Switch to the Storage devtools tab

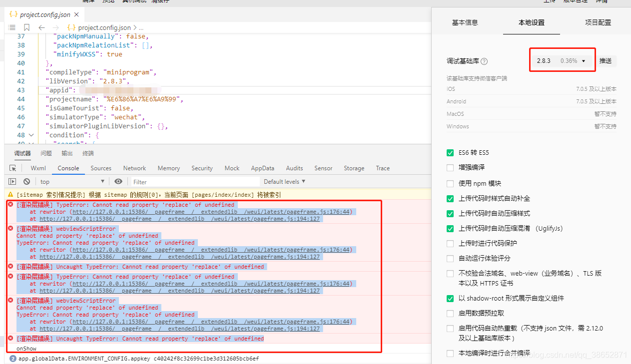point(354,168)
